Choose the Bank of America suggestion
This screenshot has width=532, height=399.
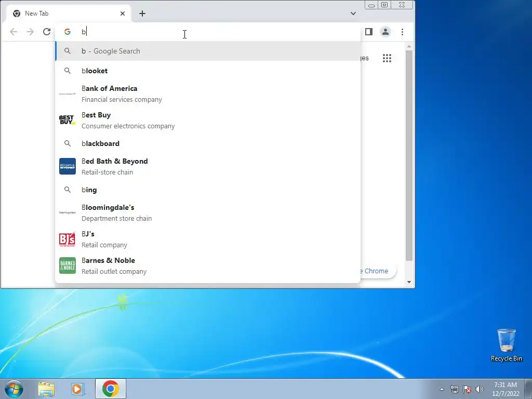pyautogui.click(x=208, y=94)
